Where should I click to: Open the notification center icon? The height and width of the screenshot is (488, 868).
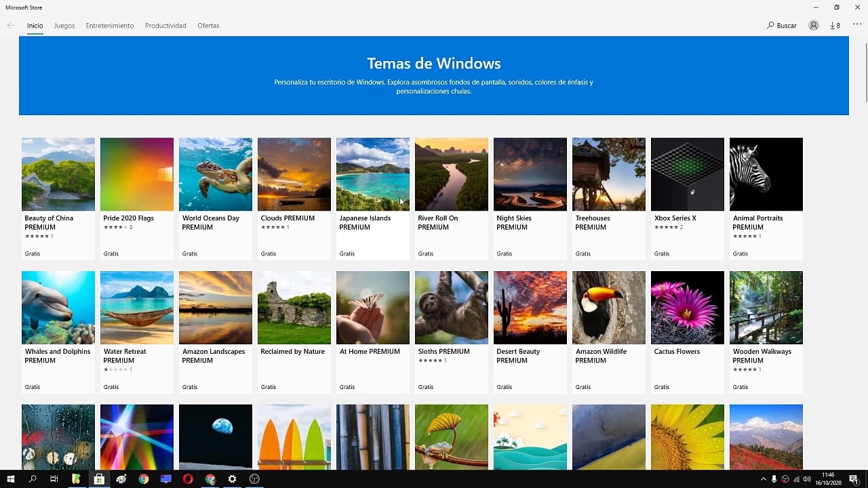click(854, 479)
